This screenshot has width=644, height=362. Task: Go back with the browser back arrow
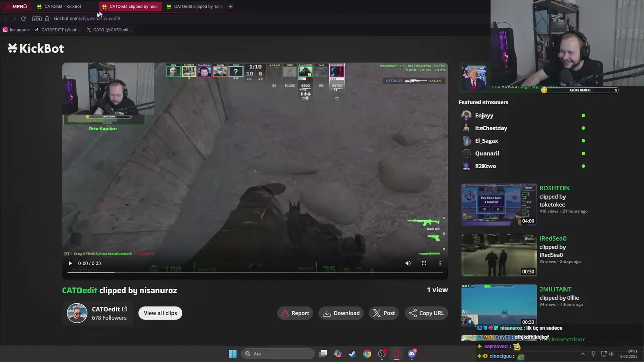click(x=6, y=19)
